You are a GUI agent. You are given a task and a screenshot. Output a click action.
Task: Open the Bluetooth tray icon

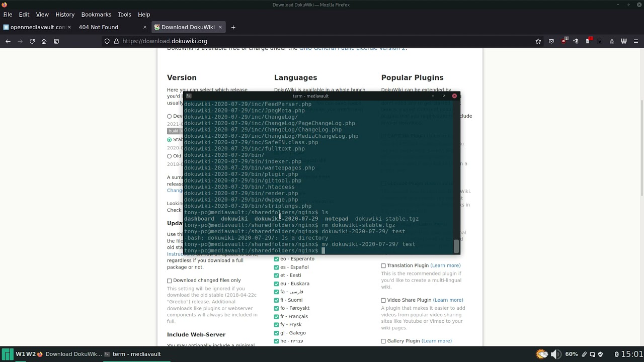click(616, 354)
